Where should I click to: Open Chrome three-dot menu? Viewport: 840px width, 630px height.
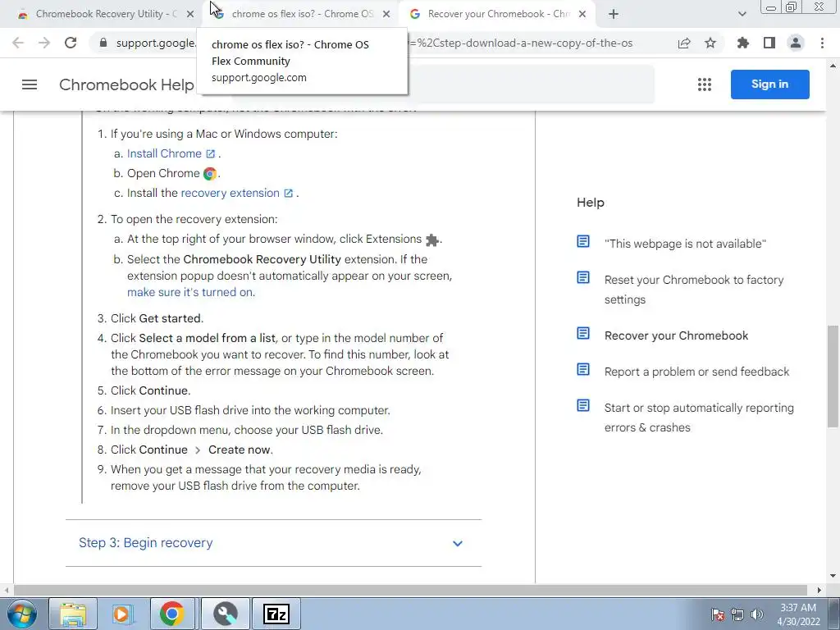click(x=822, y=43)
